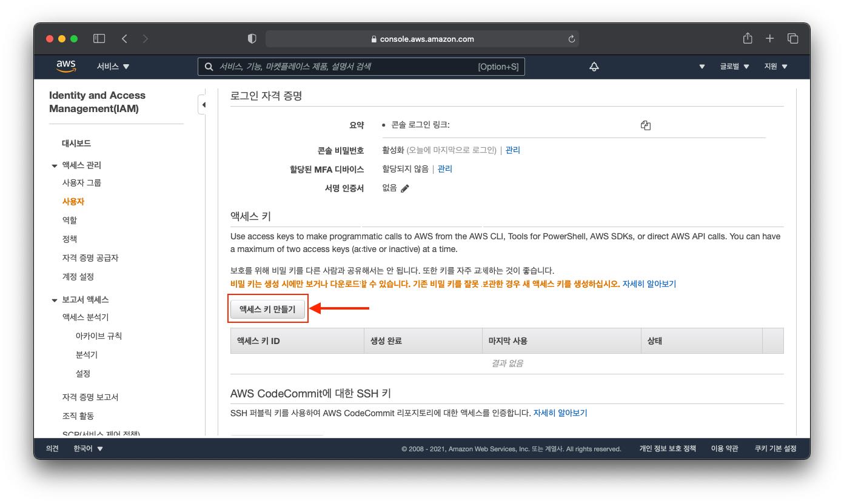844x504 pixels.
Task: Open 사용자 그룹 in the sidebar
Action: coord(82,183)
